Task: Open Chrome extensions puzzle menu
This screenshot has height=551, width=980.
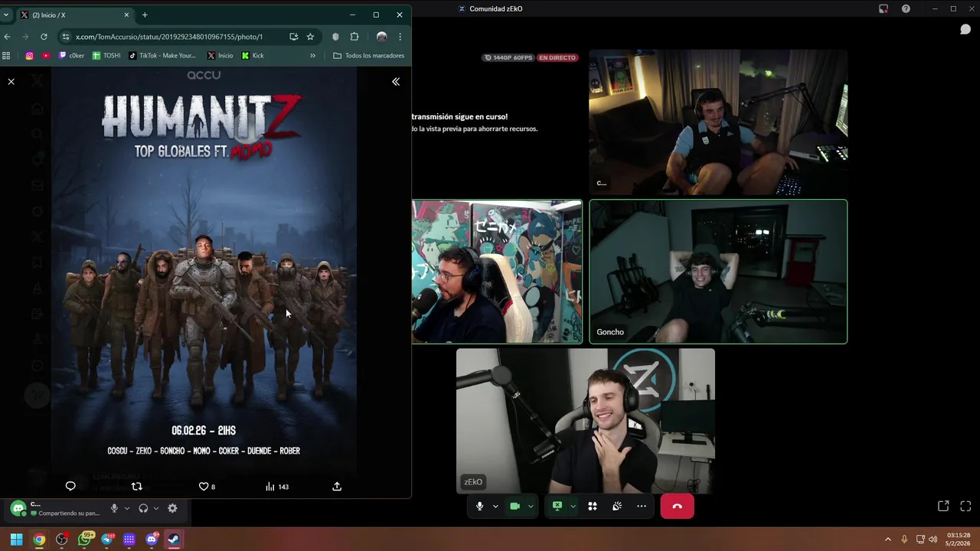Action: tap(354, 37)
